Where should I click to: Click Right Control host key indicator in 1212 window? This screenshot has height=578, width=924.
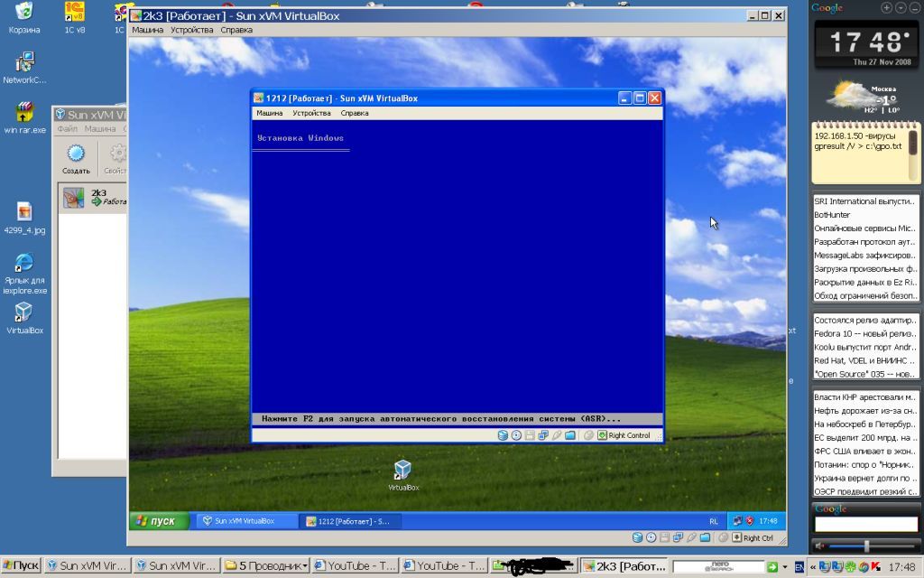click(624, 435)
